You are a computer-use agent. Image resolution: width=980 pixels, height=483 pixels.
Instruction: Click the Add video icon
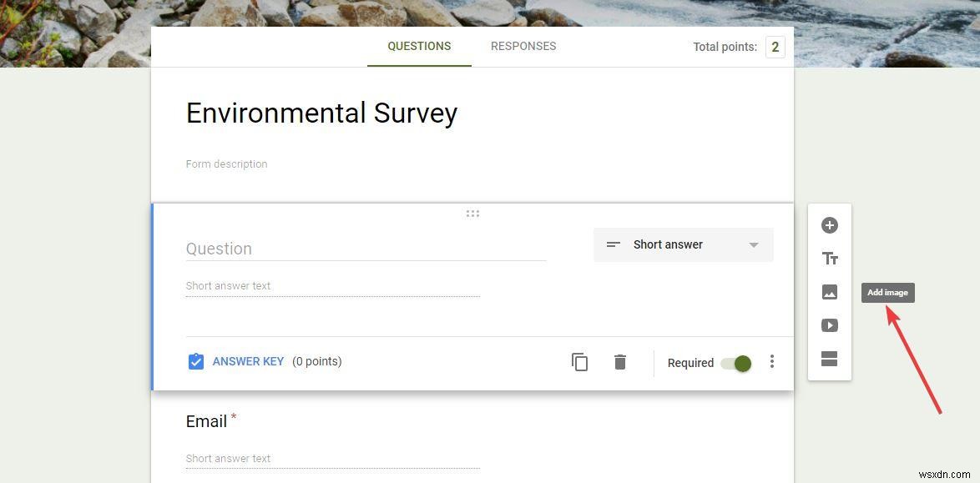click(x=830, y=325)
